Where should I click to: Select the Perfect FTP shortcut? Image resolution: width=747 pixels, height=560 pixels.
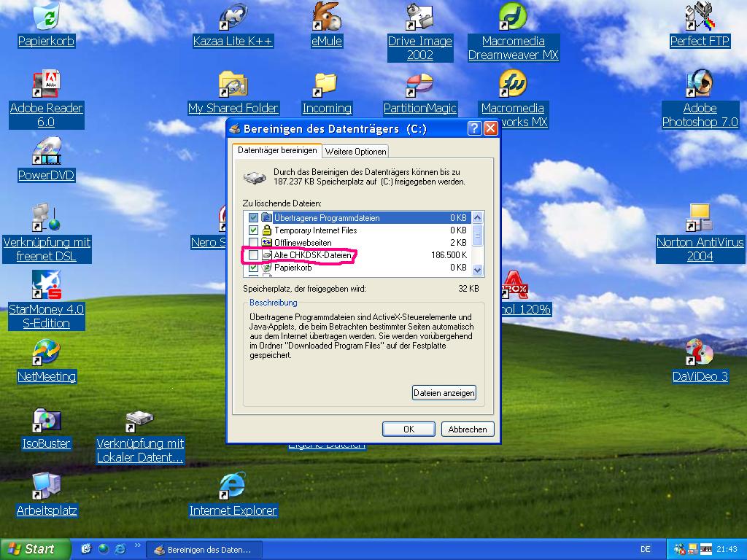(x=700, y=26)
